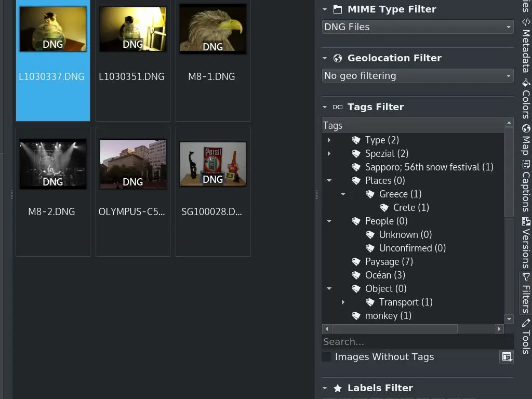Click the down arrow of the tags list scrollbar
The height and width of the screenshot is (399, 532).
click(x=509, y=318)
